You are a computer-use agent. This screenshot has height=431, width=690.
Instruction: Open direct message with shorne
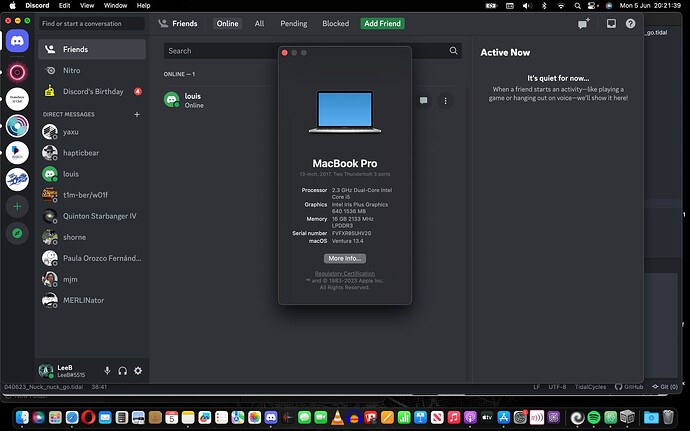(x=92, y=237)
